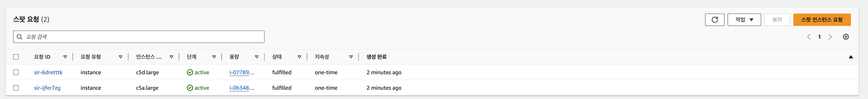
Task: Open the 작업 actions dropdown
Action: (744, 20)
